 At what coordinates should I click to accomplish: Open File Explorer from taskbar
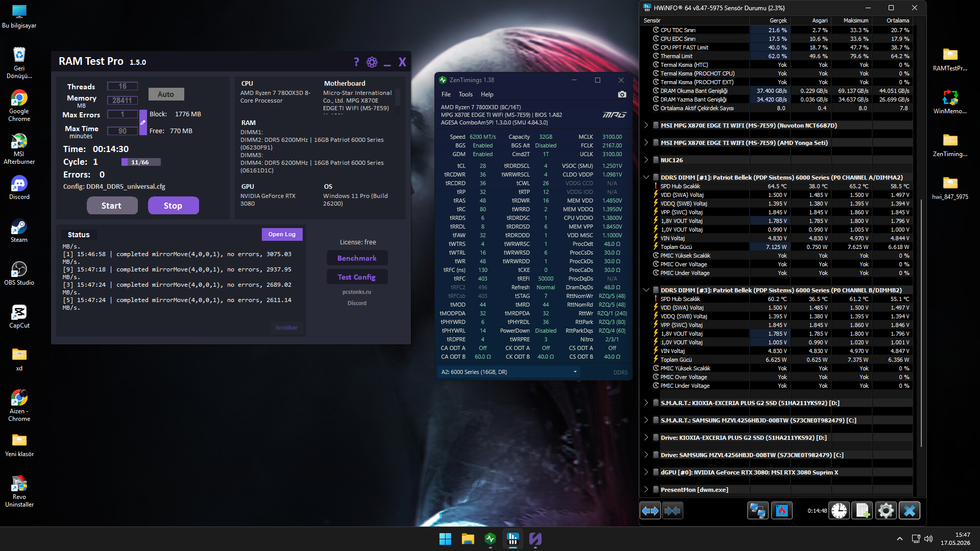tap(468, 539)
